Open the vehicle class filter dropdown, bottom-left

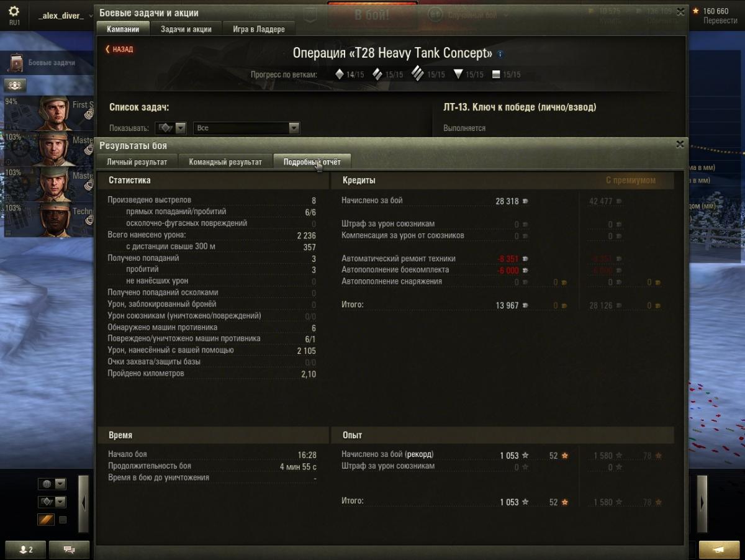[x=52, y=502]
